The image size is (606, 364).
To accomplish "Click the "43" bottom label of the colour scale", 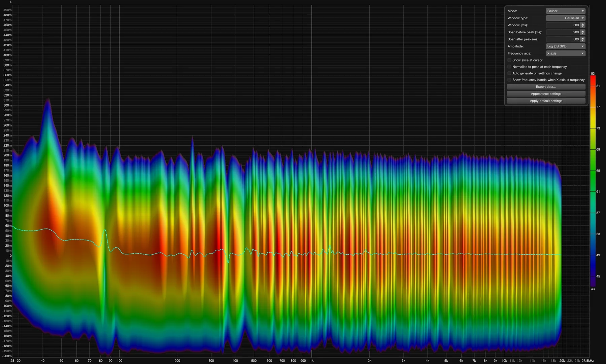I will pyautogui.click(x=593, y=289).
